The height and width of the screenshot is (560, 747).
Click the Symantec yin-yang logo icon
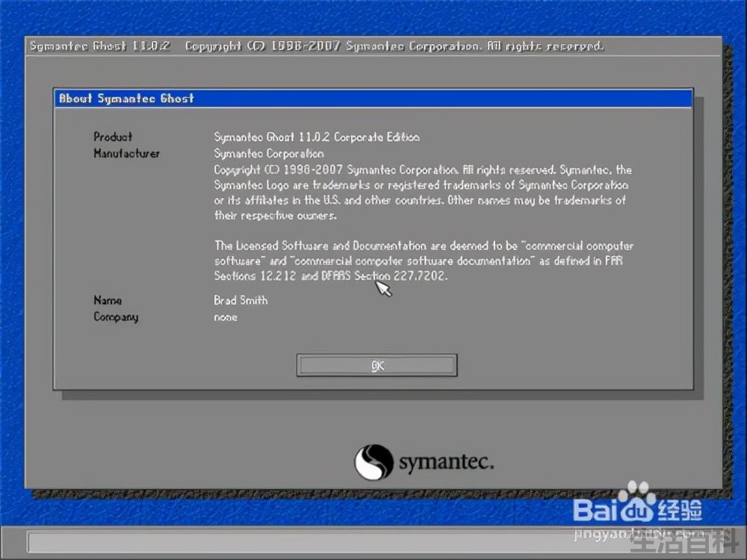pos(373,462)
